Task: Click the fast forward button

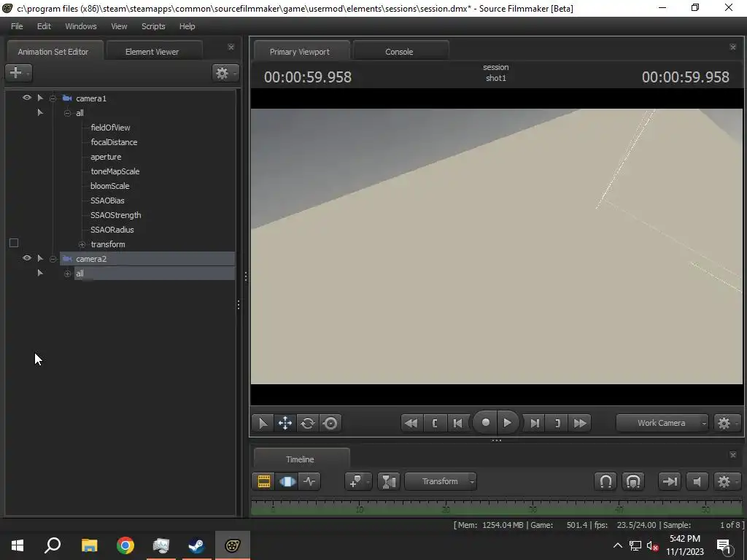Action: (580, 423)
